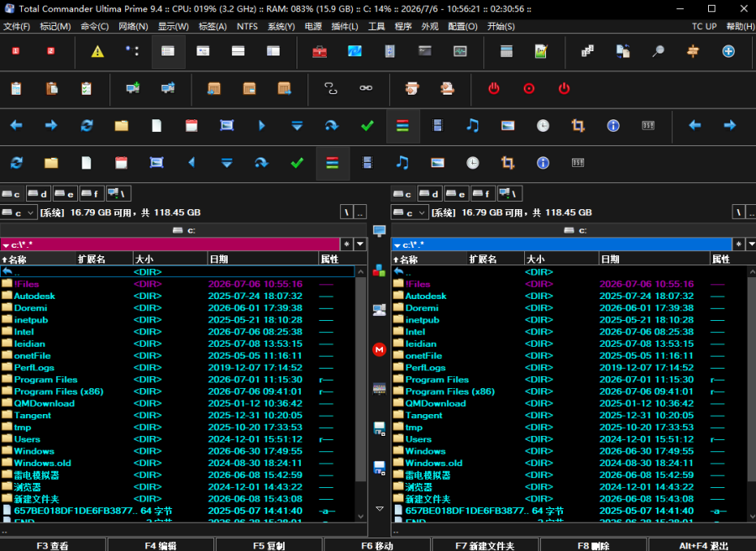
Task: Click the yellow warning triangle icon
Action: point(97,51)
